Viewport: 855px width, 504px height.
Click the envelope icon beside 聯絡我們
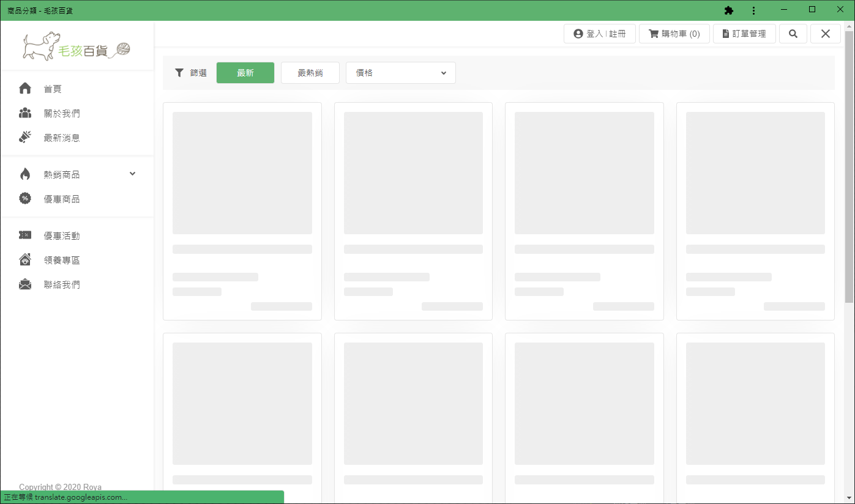coord(25,284)
